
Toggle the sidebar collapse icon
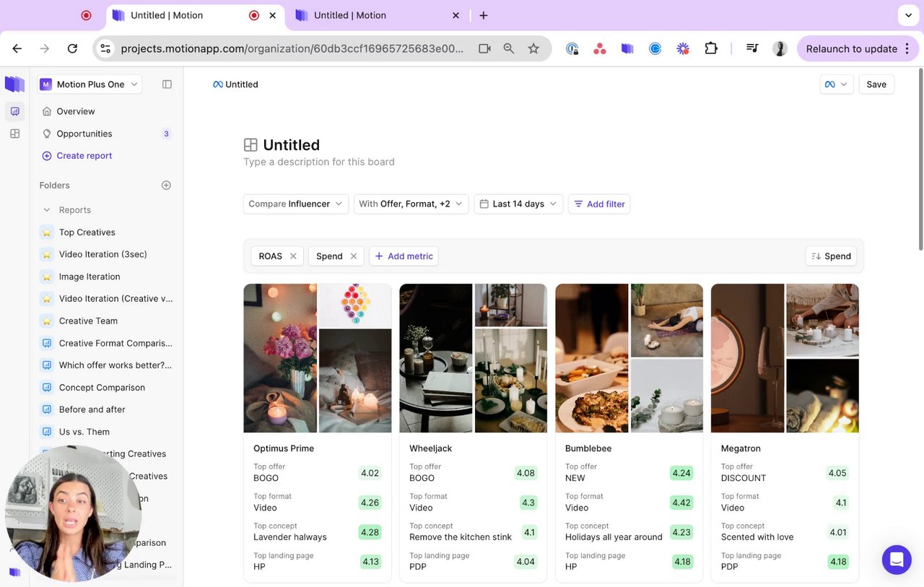point(167,84)
